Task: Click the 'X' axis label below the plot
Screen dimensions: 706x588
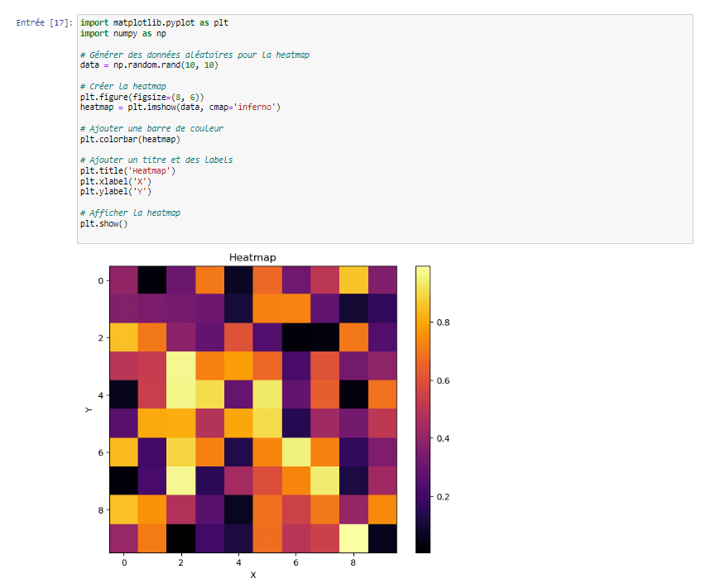Action: coord(252,576)
